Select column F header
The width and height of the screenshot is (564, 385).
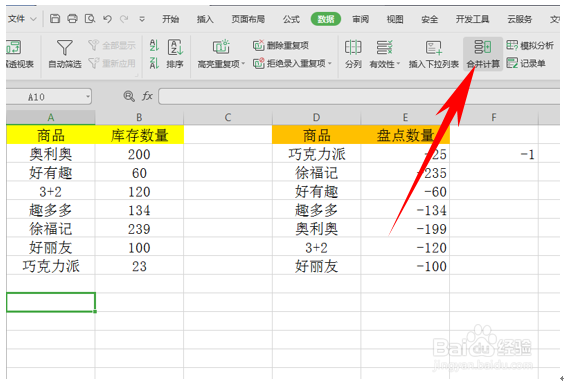coord(494,118)
